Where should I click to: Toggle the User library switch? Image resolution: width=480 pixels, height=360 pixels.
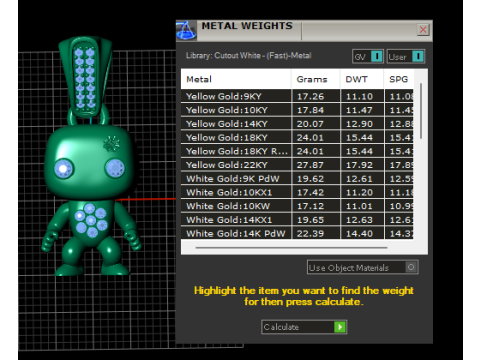406,56
